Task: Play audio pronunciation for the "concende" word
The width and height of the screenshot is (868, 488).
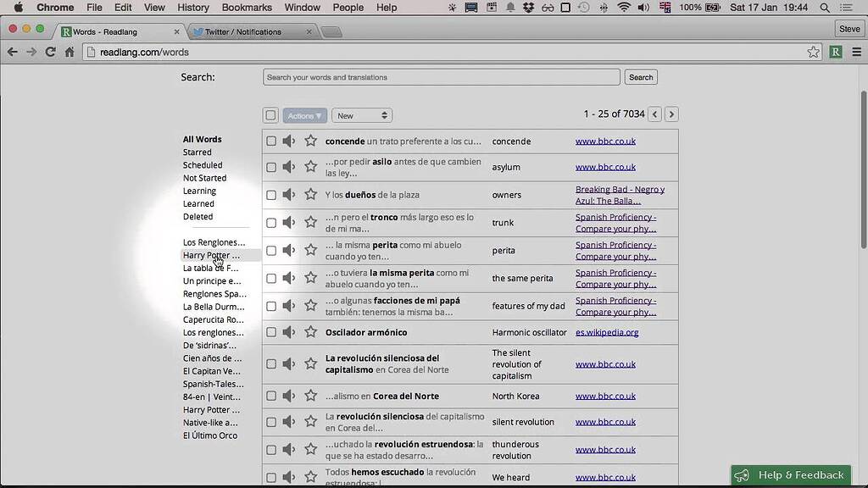Action: (290, 141)
